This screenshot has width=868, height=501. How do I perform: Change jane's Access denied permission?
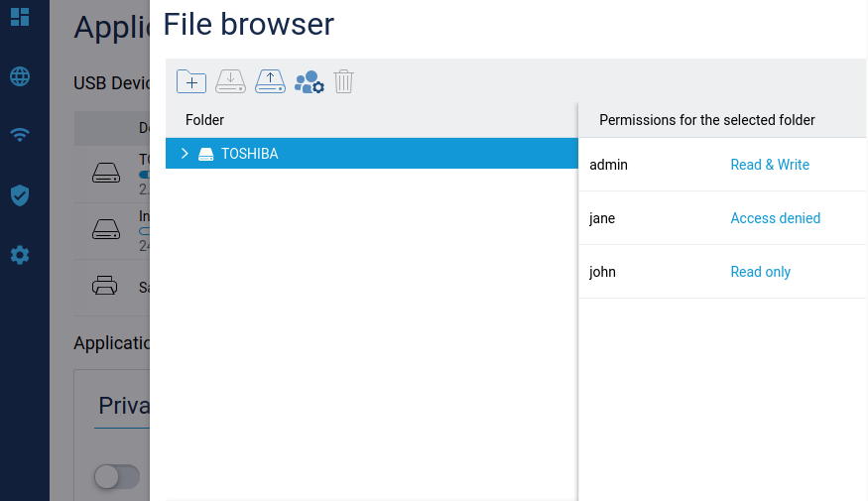775,218
